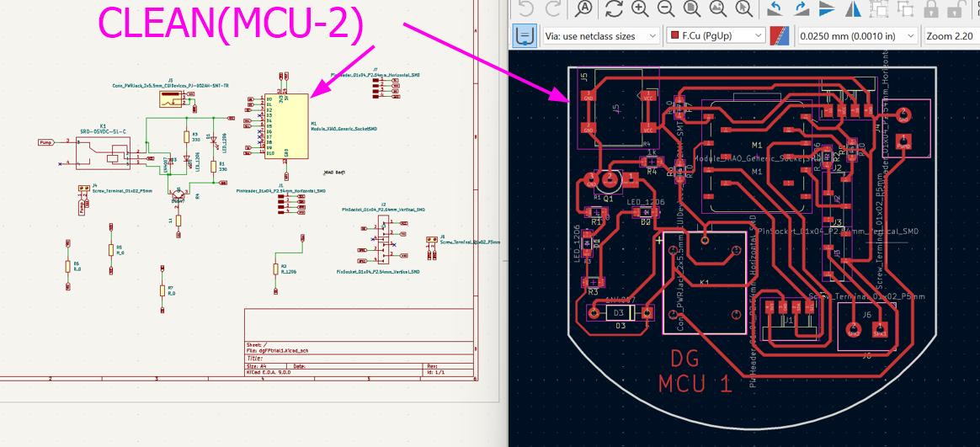The width and height of the screenshot is (980, 447).
Task: Open the Find text magnifier tool
Action: pos(583,8)
